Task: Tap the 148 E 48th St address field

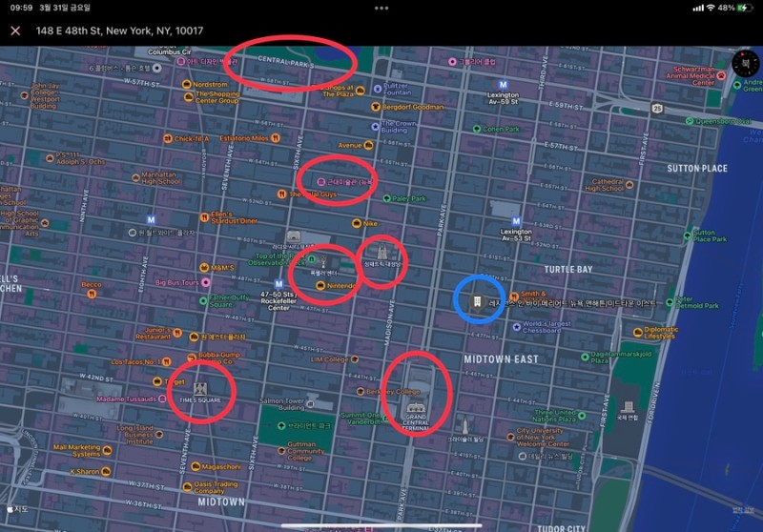Action: (119, 31)
